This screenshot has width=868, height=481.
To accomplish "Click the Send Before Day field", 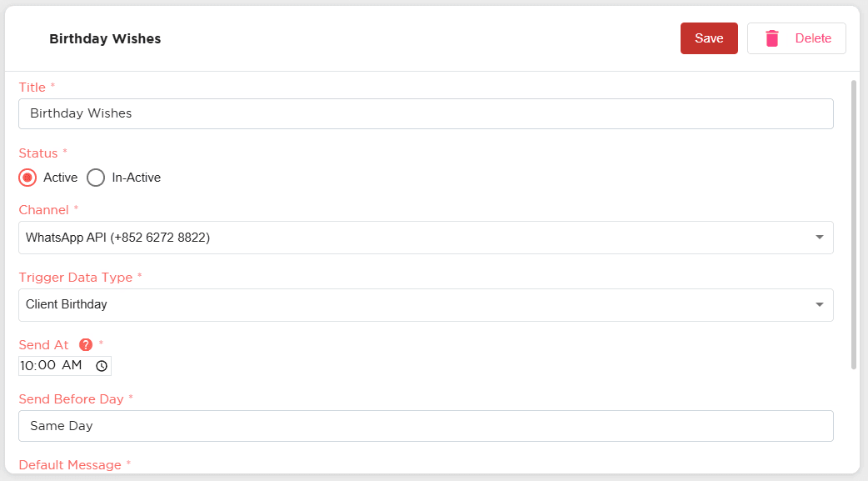I will pyautogui.click(x=426, y=426).
